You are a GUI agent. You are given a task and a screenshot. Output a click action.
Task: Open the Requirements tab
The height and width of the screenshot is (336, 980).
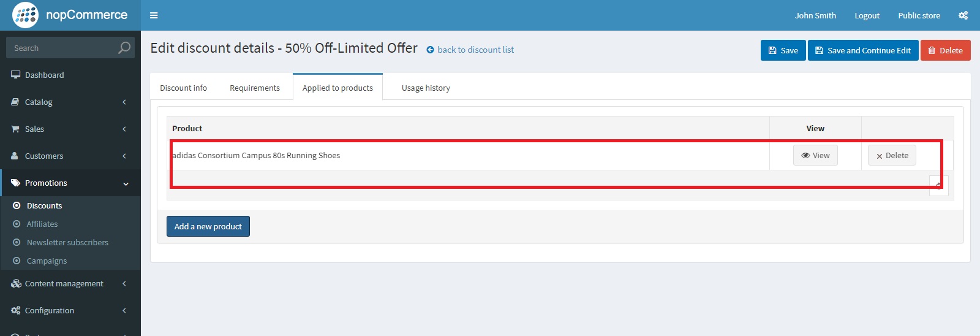255,88
